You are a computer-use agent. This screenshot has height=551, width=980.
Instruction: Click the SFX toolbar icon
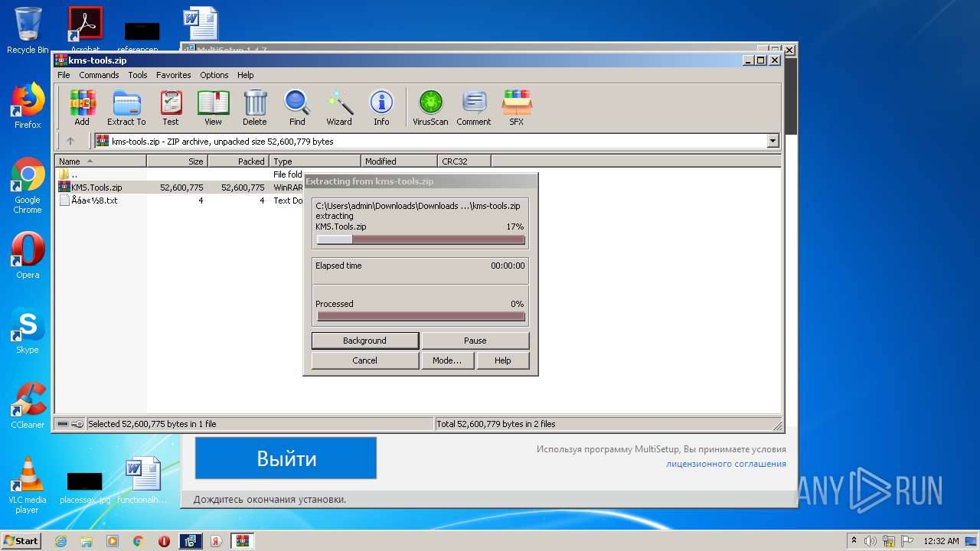517,107
